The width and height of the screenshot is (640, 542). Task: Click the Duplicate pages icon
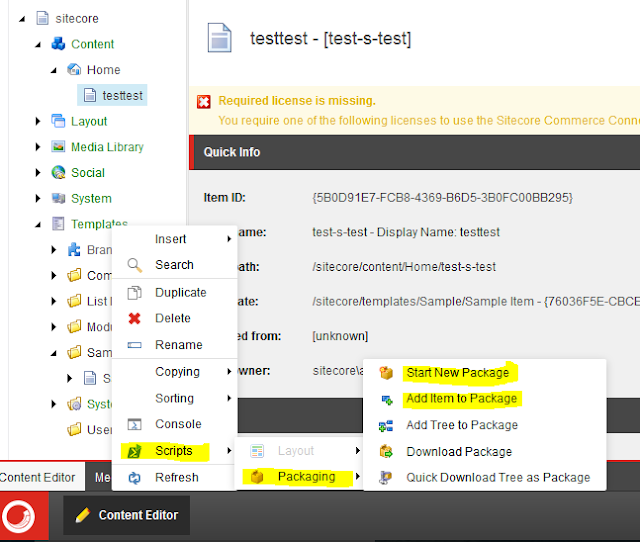[134, 293]
